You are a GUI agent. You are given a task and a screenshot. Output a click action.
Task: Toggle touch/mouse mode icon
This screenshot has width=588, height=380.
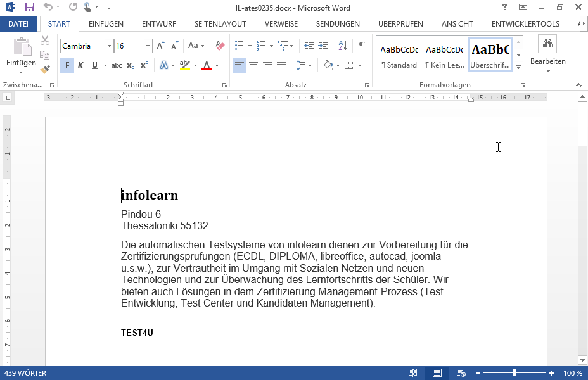coord(87,7)
